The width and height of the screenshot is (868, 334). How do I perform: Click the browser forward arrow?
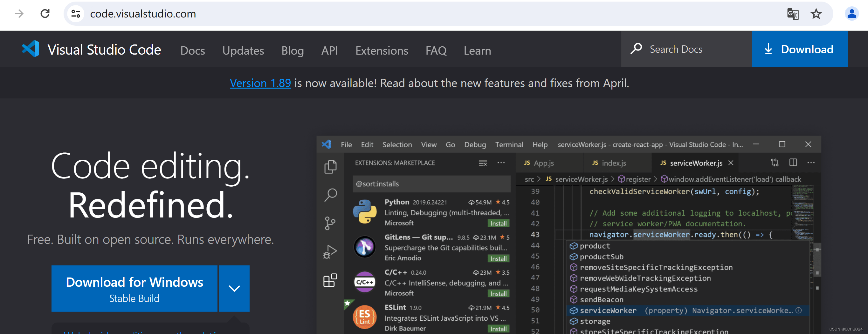(19, 14)
